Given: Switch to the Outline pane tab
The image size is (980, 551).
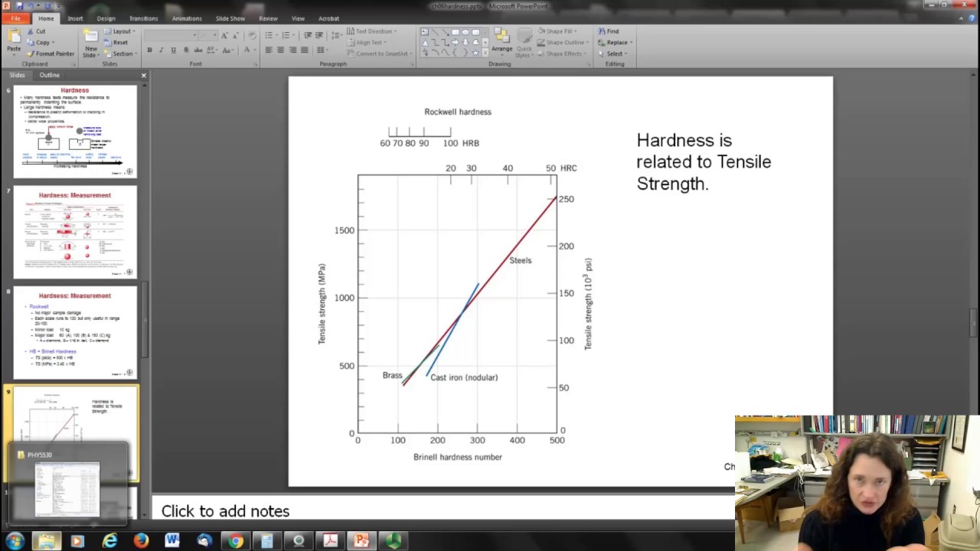Looking at the screenshot, I should [49, 75].
